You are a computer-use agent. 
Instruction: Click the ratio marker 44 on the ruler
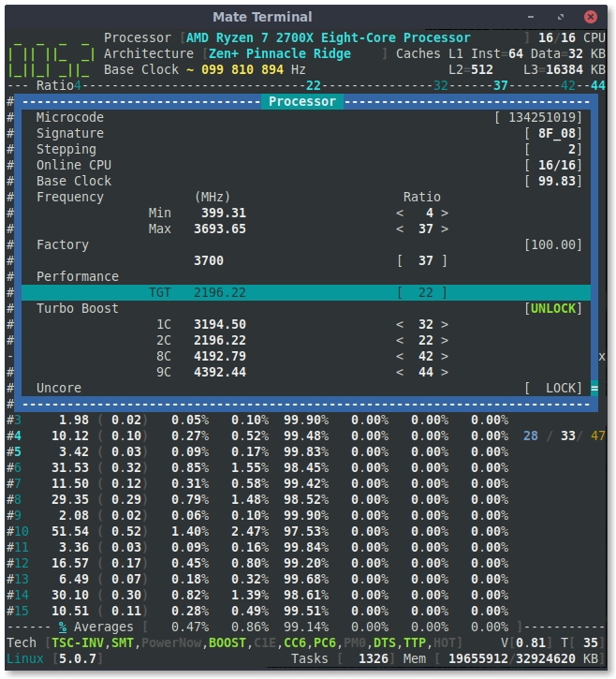coord(598,86)
